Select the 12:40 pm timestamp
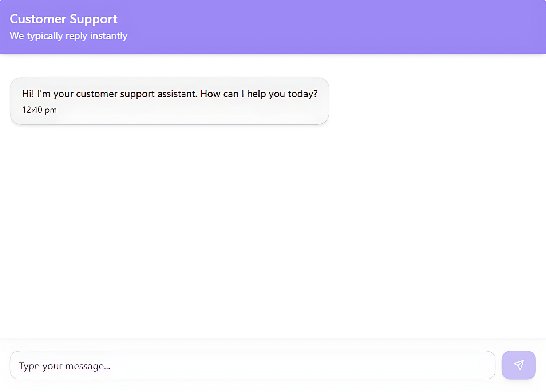Image resolution: width=546 pixels, height=392 pixels. coord(39,110)
